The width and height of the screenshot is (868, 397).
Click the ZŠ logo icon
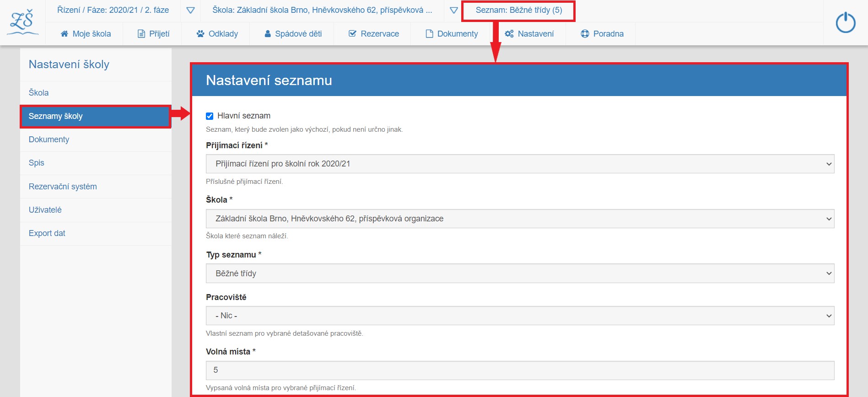(x=22, y=22)
